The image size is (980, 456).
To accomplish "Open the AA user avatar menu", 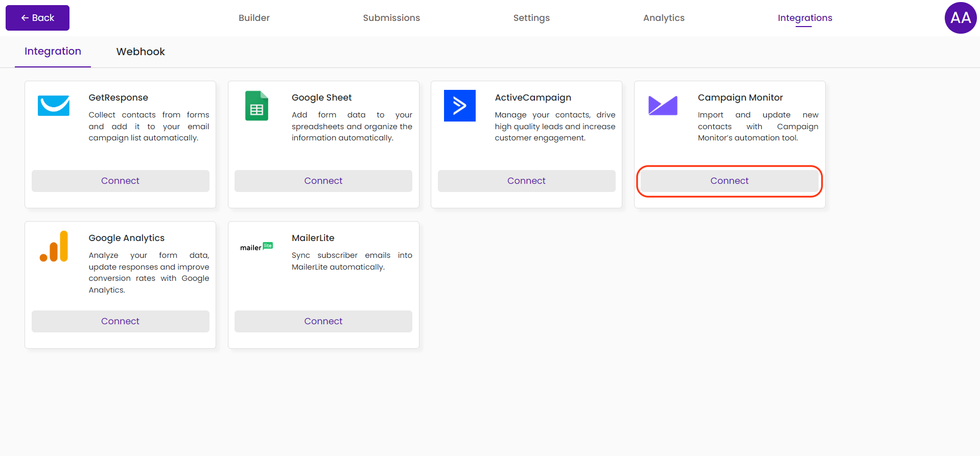I will (961, 18).
